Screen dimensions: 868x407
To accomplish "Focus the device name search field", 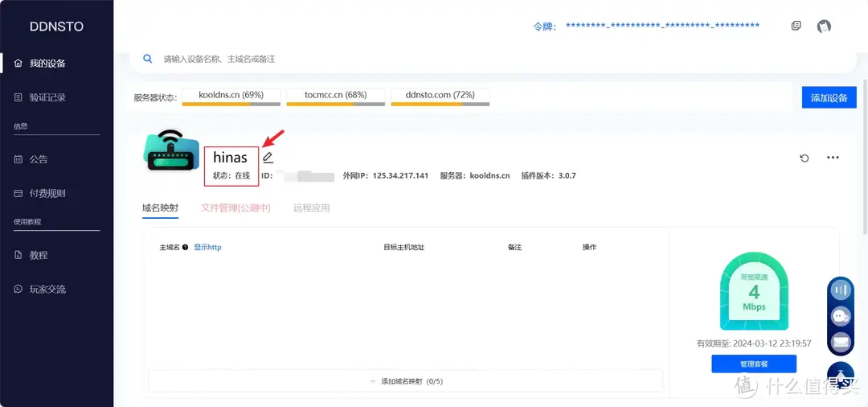I will pos(493,59).
